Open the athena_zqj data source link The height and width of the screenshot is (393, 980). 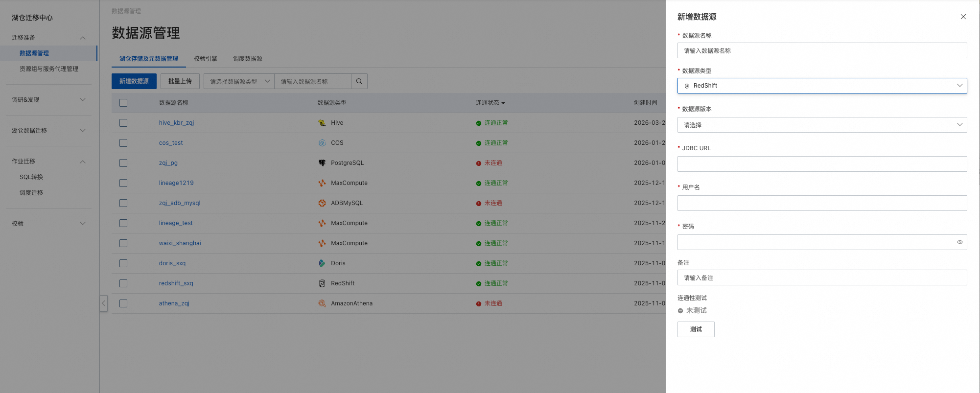(x=174, y=303)
